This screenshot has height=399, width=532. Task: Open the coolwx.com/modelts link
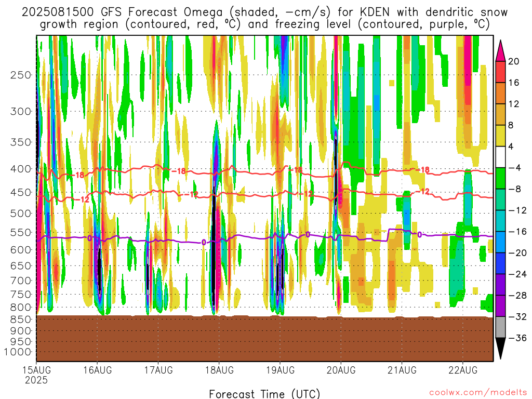coord(478,393)
